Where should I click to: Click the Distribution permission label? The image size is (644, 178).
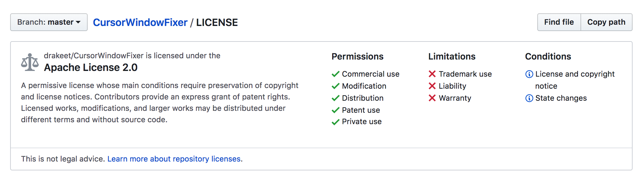point(363,98)
